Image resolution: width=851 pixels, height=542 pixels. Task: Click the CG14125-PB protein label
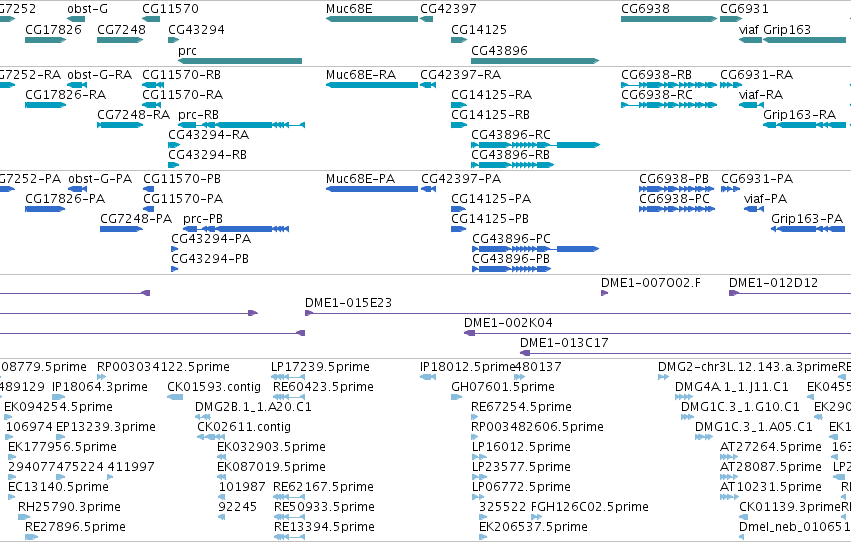pos(490,219)
